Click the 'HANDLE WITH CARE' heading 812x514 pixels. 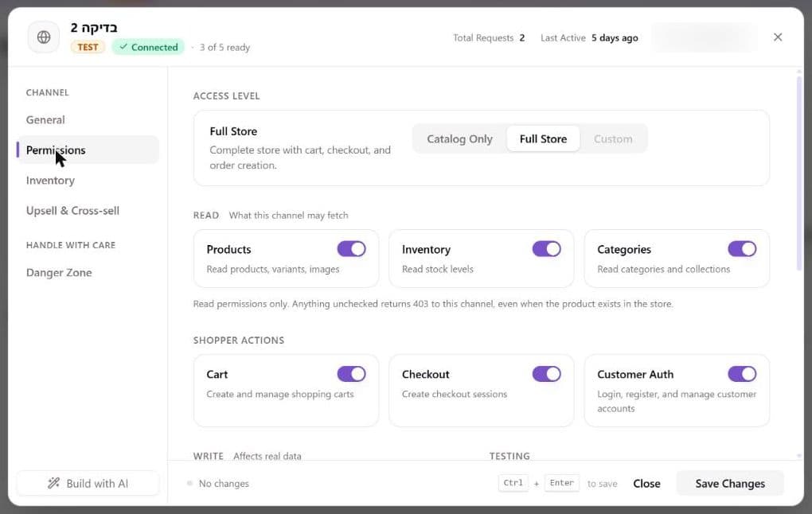tap(71, 245)
